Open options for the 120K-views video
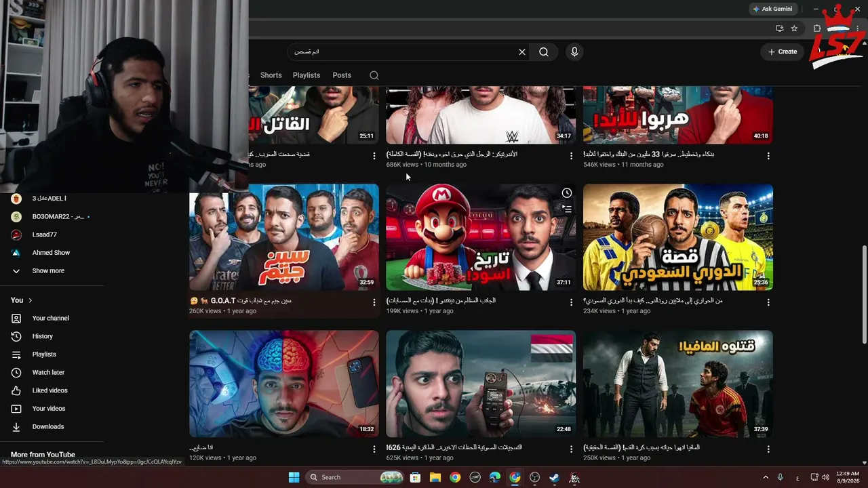Image resolution: width=868 pixels, height=488 pixels. coord(374,449)
